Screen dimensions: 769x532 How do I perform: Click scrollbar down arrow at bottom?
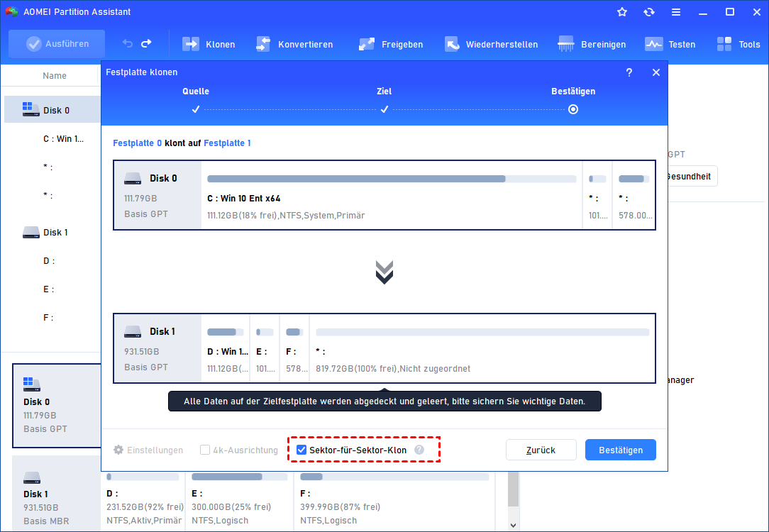tap(514, 526)
